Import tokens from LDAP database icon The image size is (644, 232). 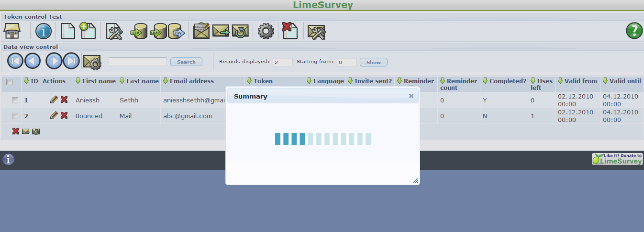(158, 32)
